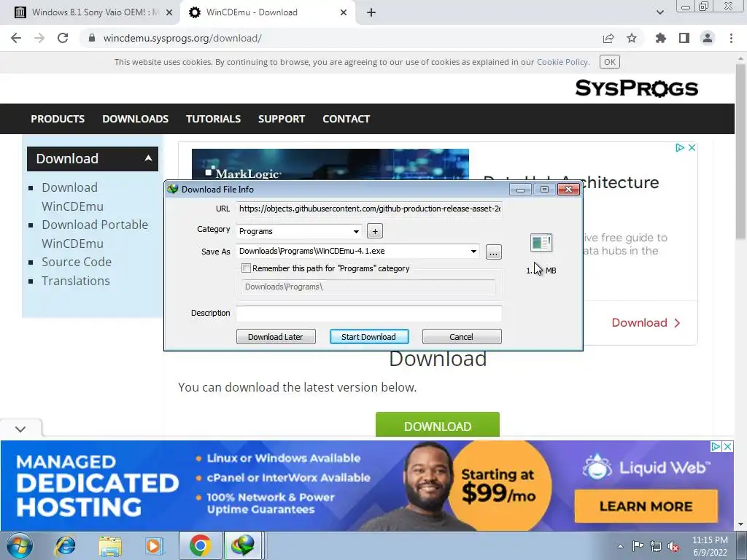Enable Remember this path for Programs category
The height and width of the screenshot is (560, 747).
[247, 268]
